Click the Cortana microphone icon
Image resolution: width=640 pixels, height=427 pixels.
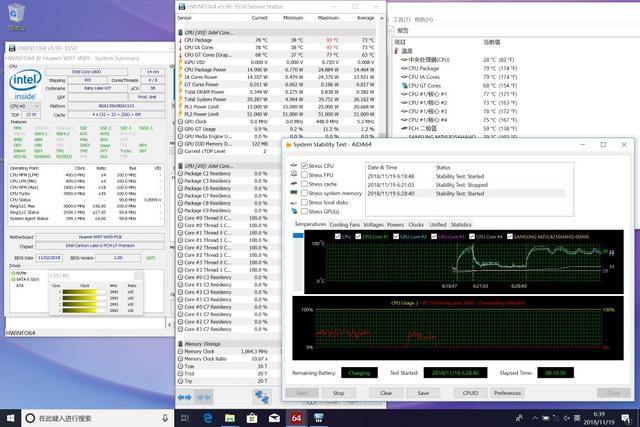tap(165, 417)
